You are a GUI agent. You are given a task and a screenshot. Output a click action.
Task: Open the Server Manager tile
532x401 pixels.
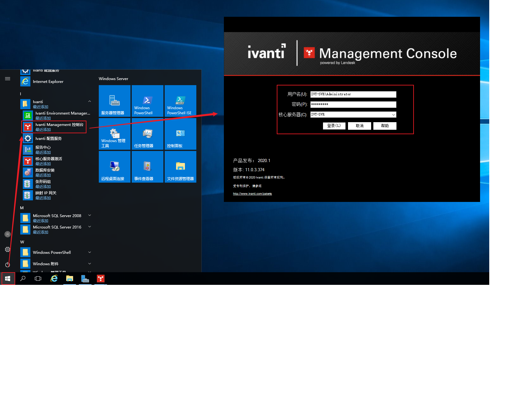pos(114,101)
